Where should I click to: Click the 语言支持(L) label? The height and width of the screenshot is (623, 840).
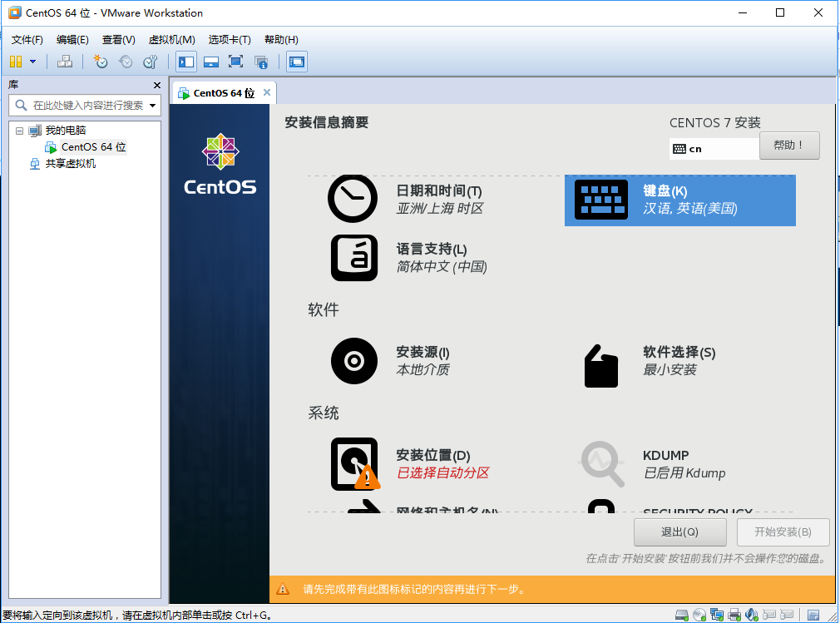(432, 250)
